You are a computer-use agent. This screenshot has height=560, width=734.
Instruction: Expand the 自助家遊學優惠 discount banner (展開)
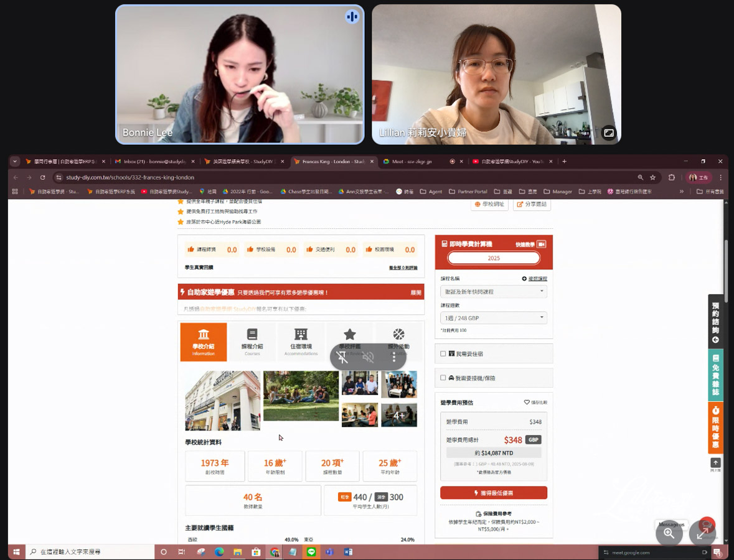click(x=416, y=292)
